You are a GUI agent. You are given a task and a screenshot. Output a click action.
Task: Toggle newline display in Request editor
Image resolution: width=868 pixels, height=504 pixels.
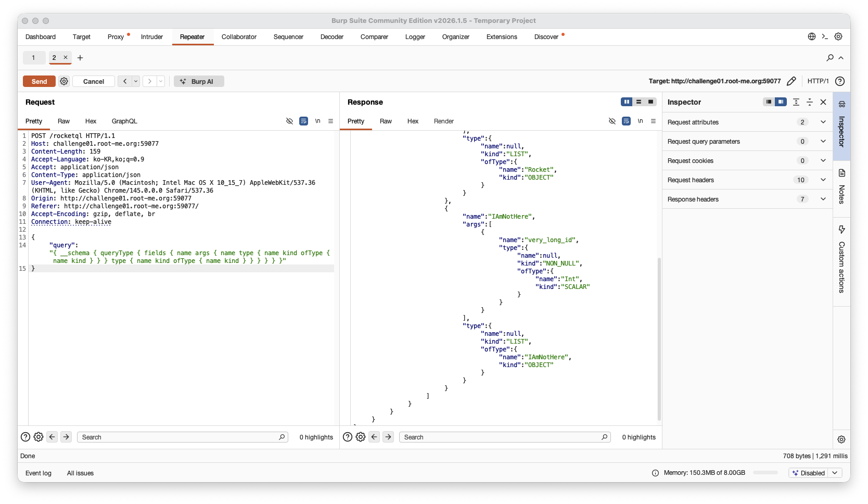point(317,121)
